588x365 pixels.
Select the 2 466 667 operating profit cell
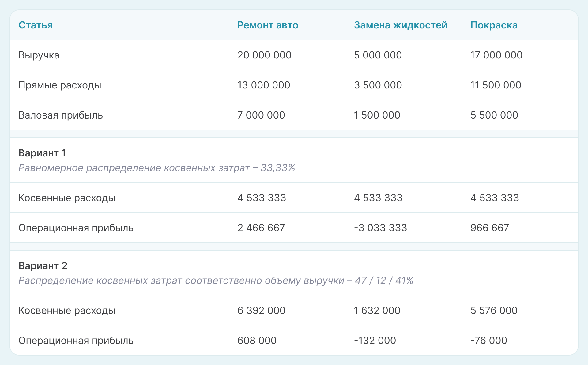tap(261, 228)
